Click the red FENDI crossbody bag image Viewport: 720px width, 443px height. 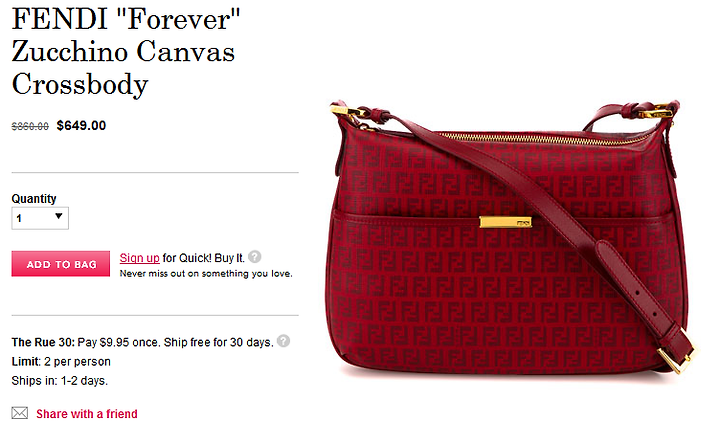point(512,237)
